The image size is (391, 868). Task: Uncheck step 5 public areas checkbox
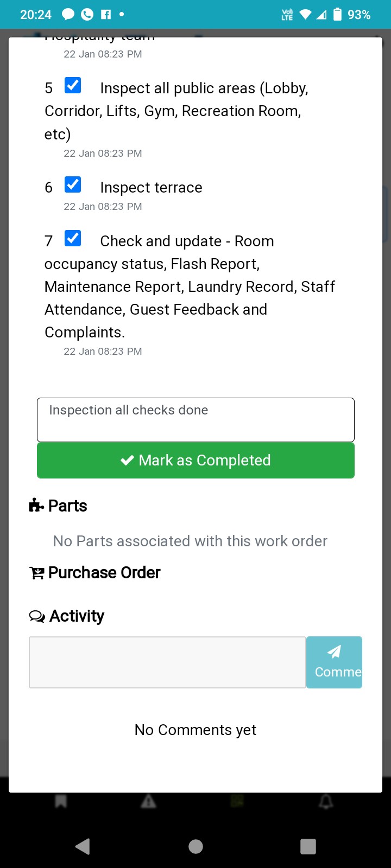point(73,86)
